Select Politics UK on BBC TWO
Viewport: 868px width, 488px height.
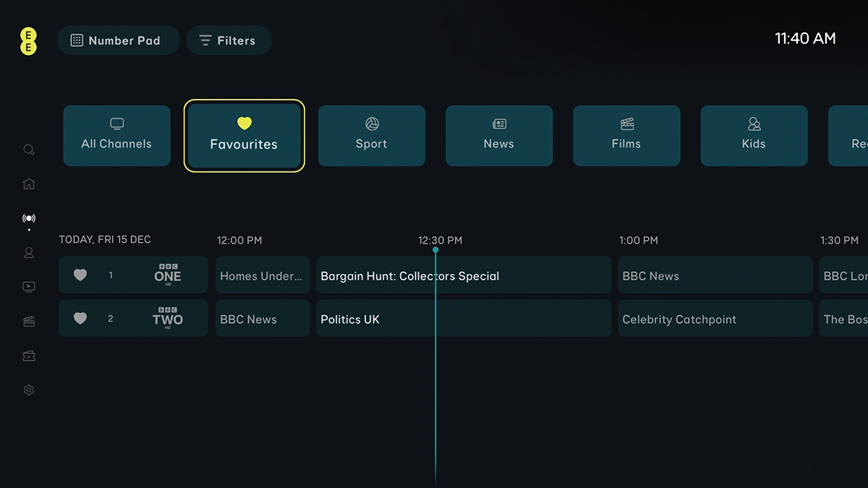pyautogui.click(x=463, y=319)
